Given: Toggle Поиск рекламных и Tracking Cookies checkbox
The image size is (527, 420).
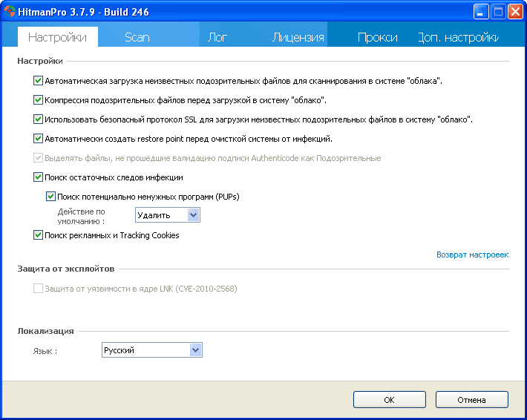Looking at the screenshot, I should pos(38,235).
